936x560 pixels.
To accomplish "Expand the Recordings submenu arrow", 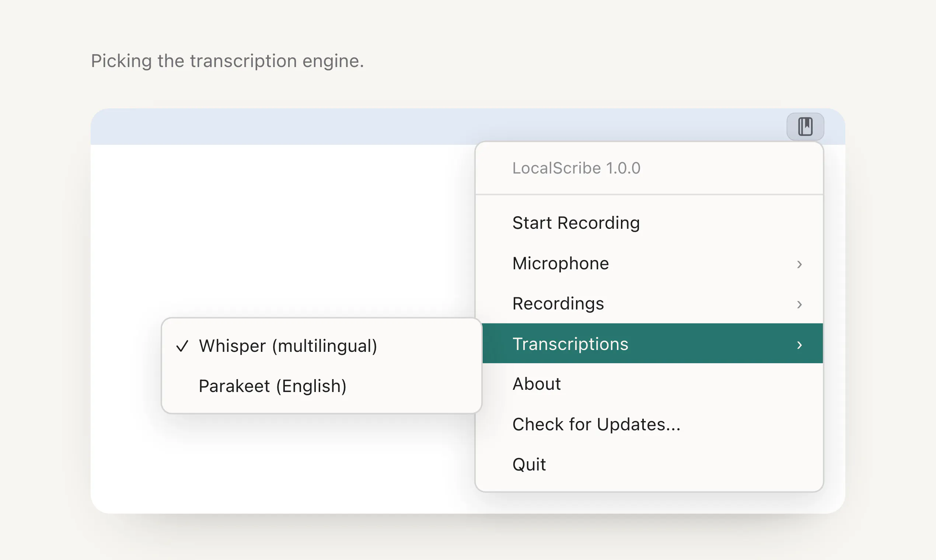I will coord(799,305).
